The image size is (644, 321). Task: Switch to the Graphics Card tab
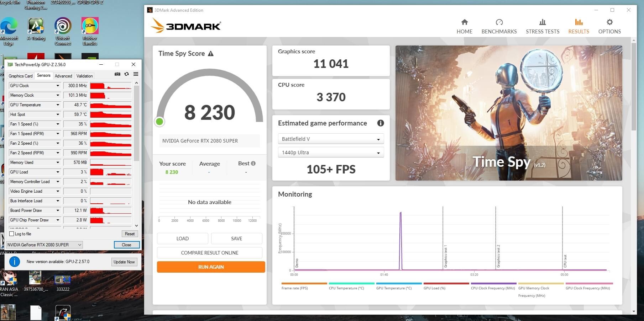(x=21, y=76)
